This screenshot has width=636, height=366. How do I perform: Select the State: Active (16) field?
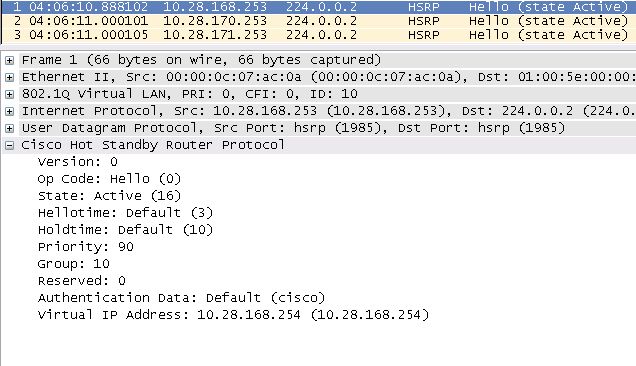[x=109, y=196]
